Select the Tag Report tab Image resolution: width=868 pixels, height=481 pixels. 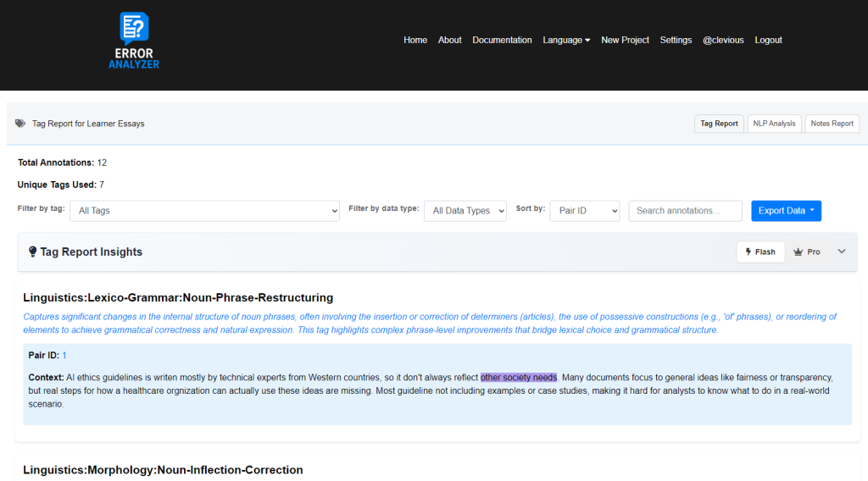(x=719, y=124)
